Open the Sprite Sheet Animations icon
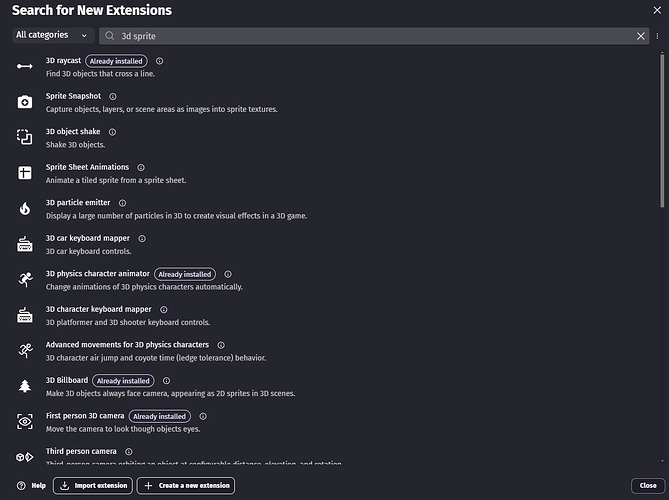 25,173
